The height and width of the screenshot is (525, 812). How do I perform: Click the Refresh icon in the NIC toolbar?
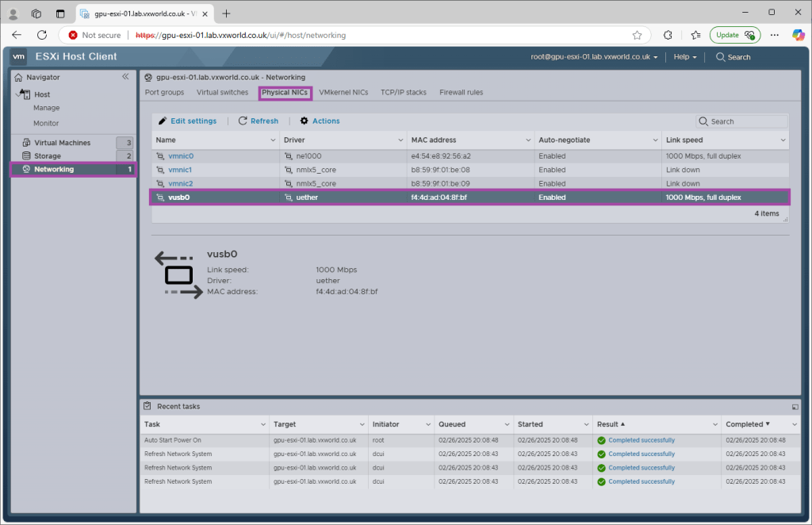click(243, 121)
